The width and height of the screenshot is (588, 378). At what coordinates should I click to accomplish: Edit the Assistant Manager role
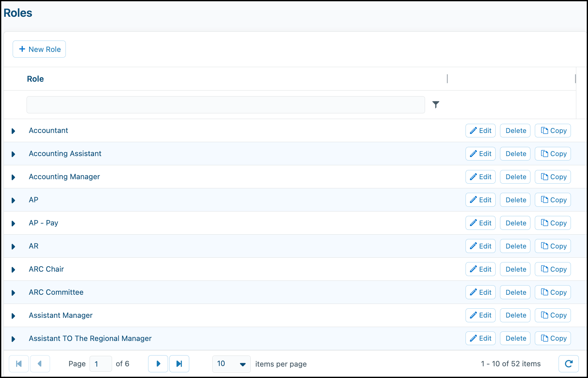[480, 315]
